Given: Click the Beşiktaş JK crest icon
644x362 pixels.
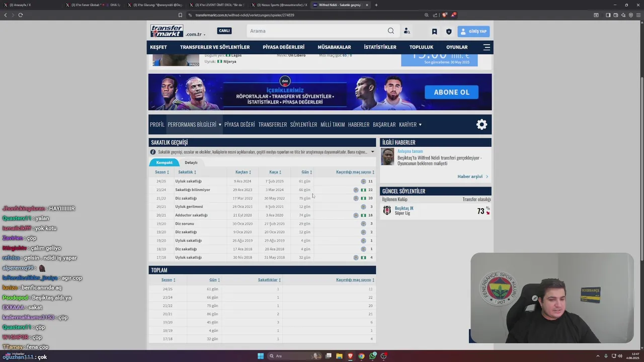Looking at the screenshot, I should [x=387, y=210].
